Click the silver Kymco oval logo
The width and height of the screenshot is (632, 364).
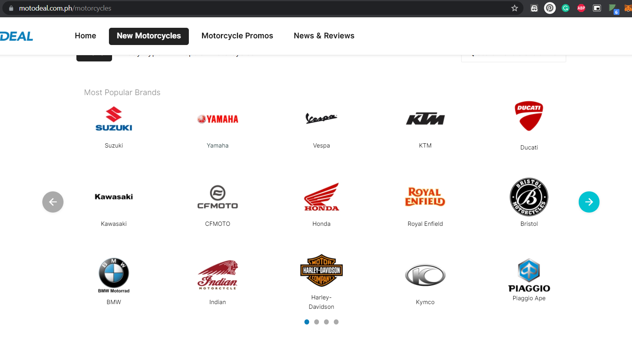click(425, 275)
